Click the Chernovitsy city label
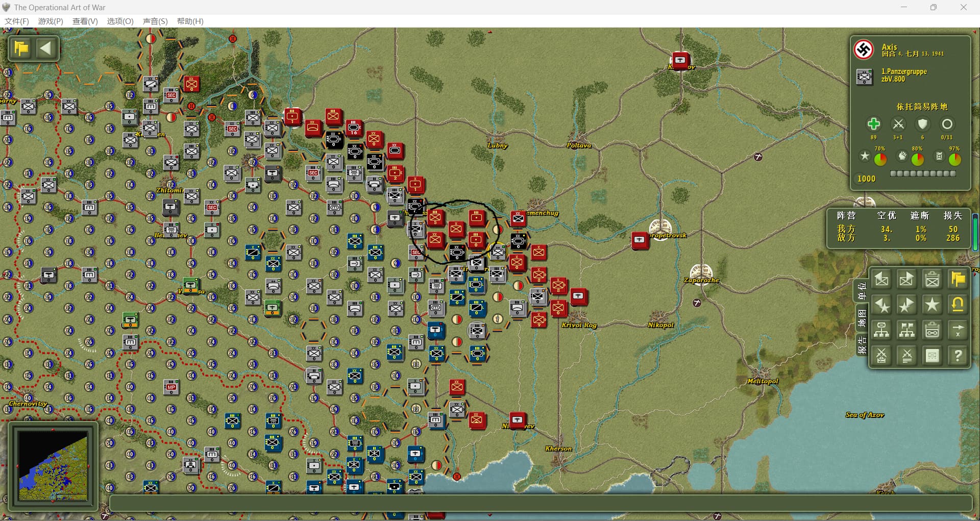This screenshot has height=521, width=980. tap(28, 404)
